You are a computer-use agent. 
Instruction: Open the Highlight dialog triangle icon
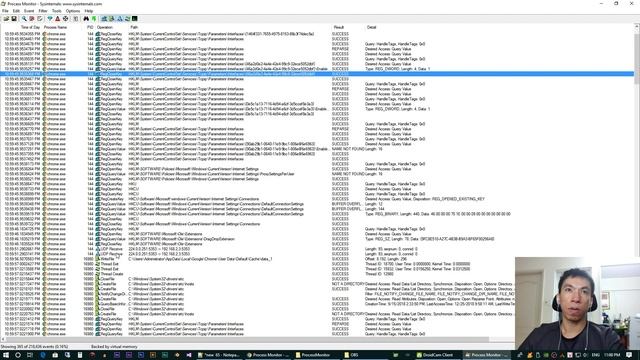coord(58,19)
